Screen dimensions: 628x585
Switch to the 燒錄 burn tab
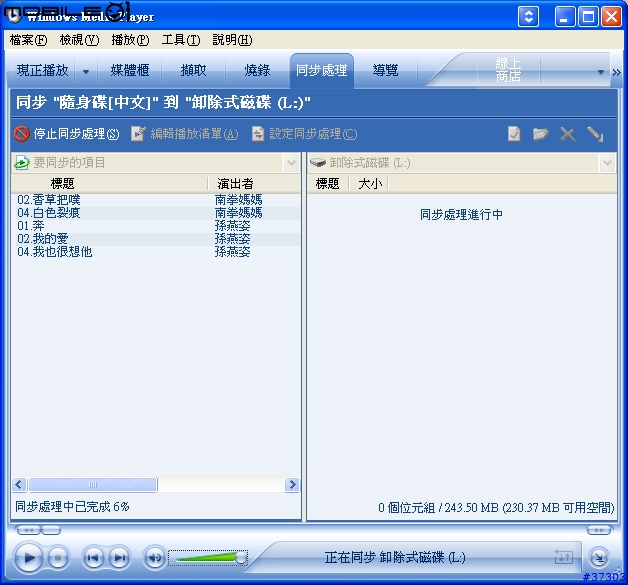[257, 70]
